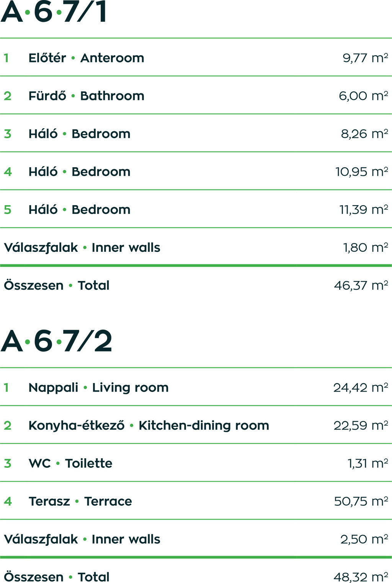Click the A·6·7/1 apartment heading
This screenshot has height=583, width=392.
54,12
